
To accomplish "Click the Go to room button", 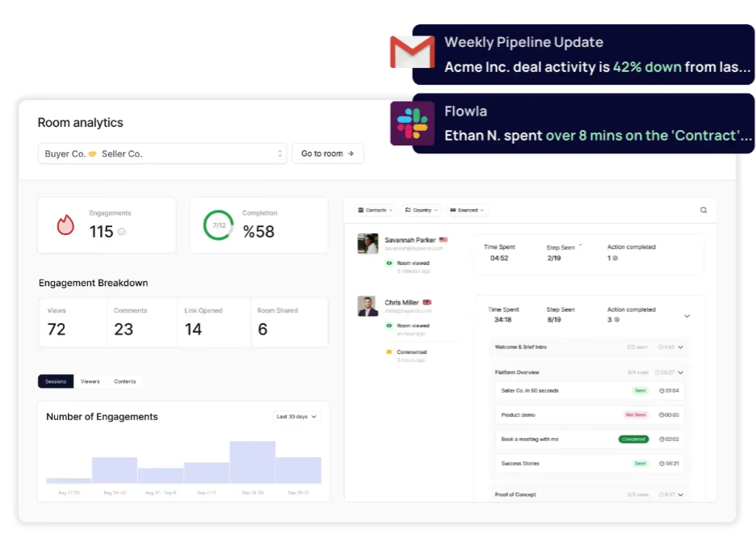I will [328, 153].
